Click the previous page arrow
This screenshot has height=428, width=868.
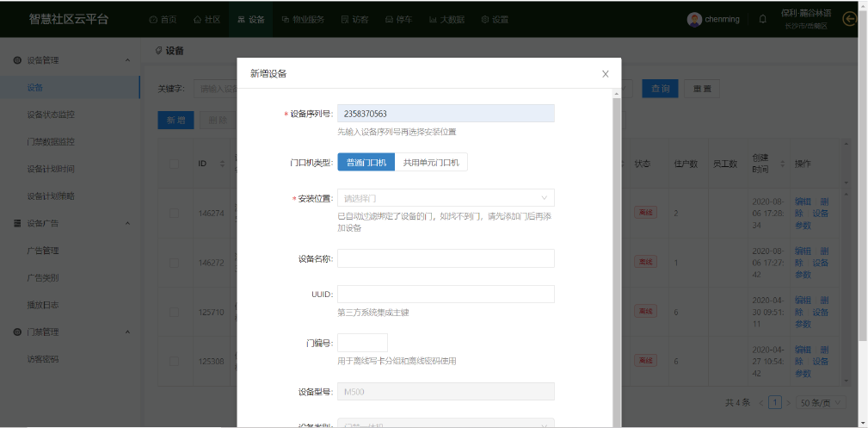pyautogui.click(x=761, y=402)
